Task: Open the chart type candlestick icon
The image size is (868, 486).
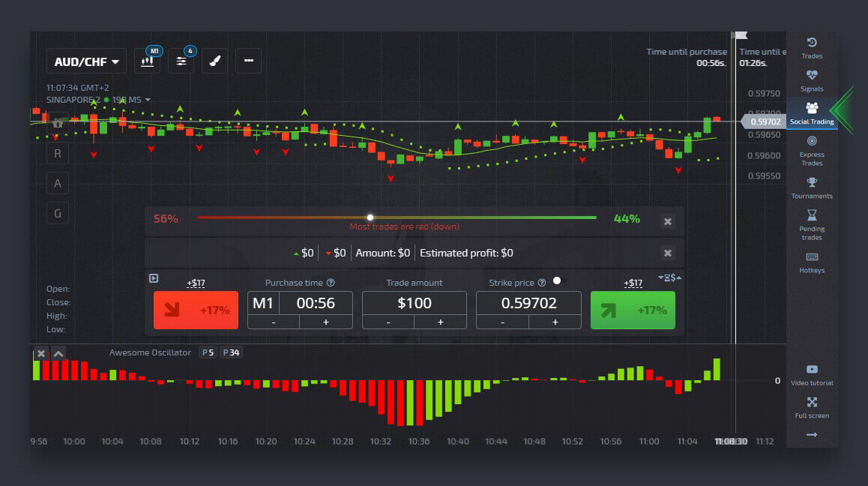Action: click(148, 61)
